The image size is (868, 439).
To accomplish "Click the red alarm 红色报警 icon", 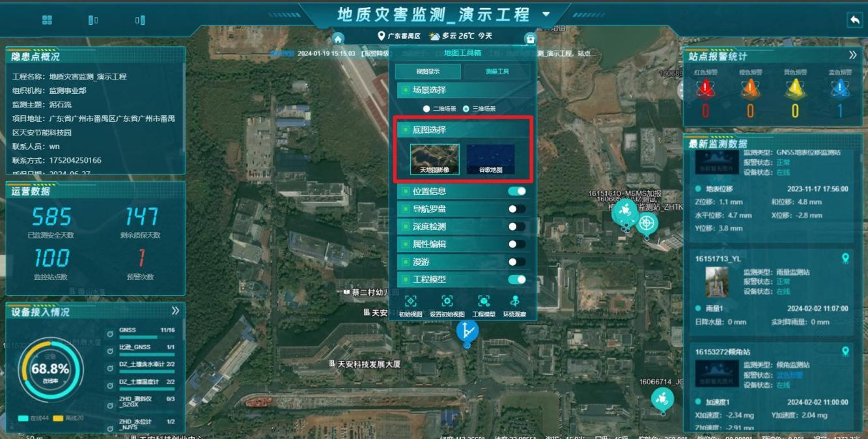I will [705, 89].
